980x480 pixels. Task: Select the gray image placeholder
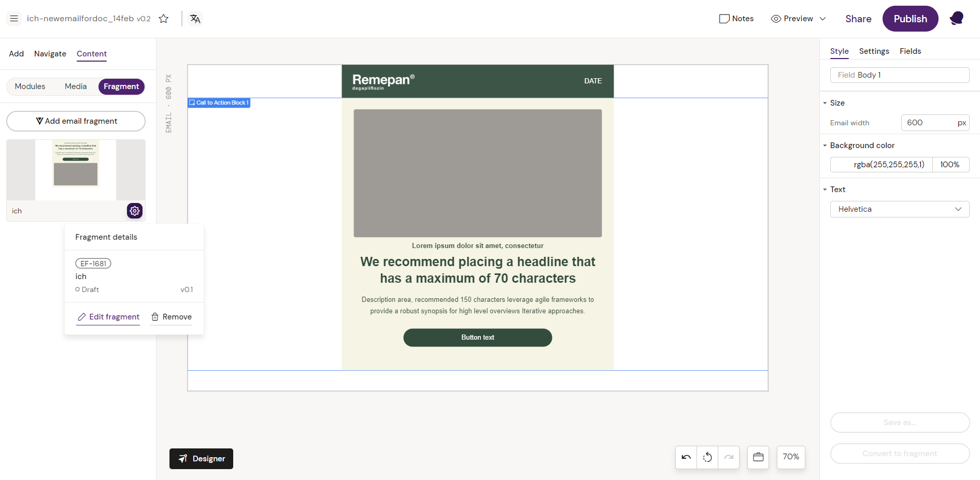(478, 173)
